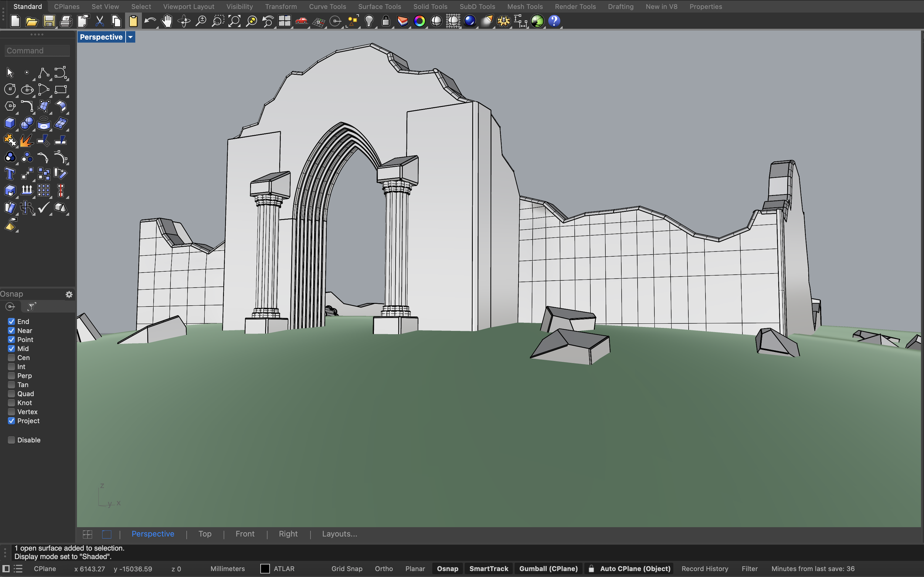This screenshot has width=924, height=577.
Task: Enable the Cen object snap checkbox
Action: pyautogui.click(x=11, y=357)
